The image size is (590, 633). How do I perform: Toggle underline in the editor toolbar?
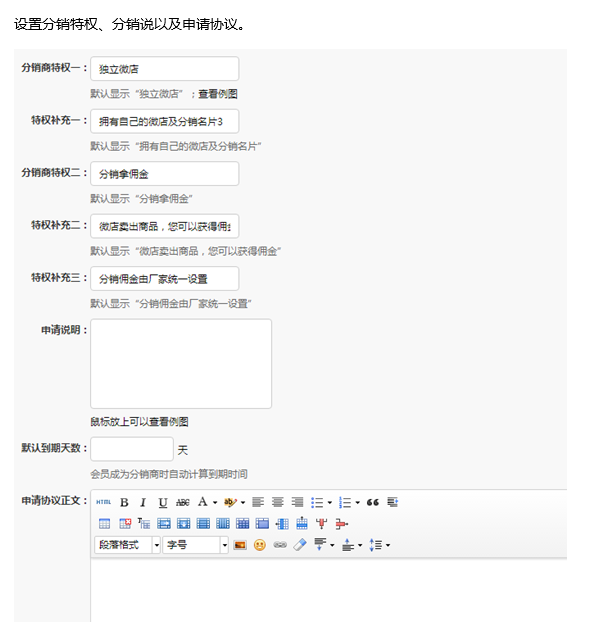point(163,502)
